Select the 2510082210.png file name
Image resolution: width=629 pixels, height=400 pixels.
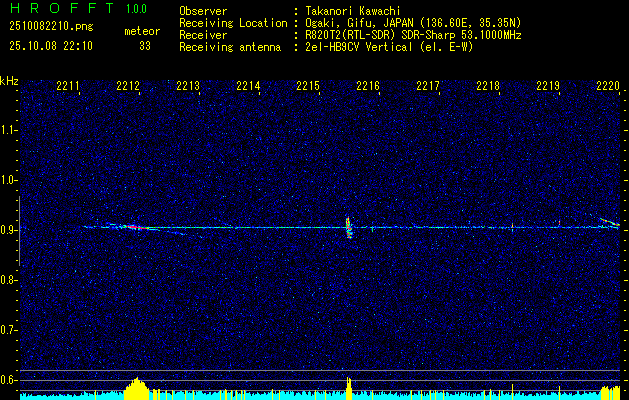coord(51,27)
